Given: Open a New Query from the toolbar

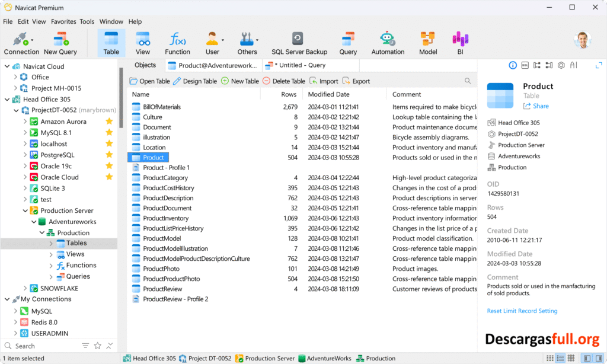Looking at the screenshot, I should click(x=60, y=41).
